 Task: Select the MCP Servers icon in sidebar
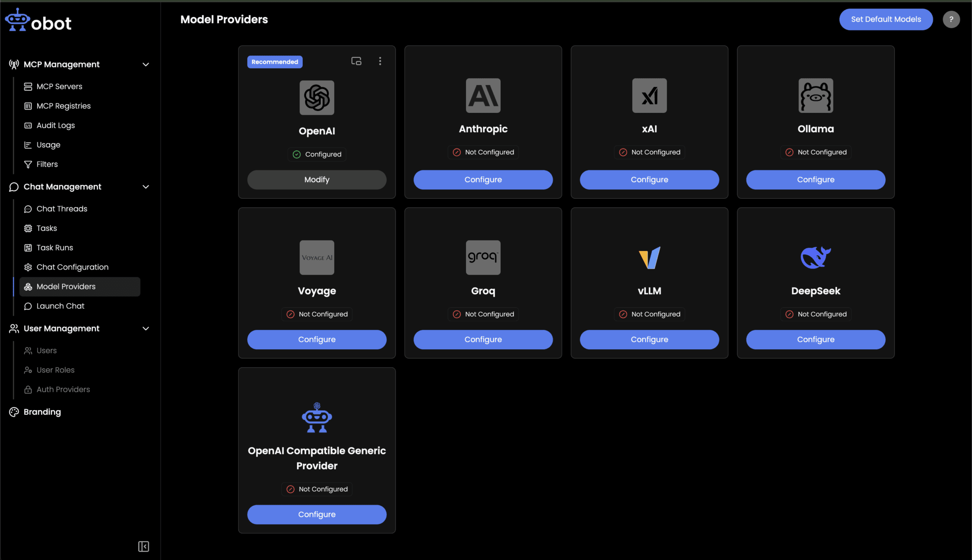[x=28, y=86]
